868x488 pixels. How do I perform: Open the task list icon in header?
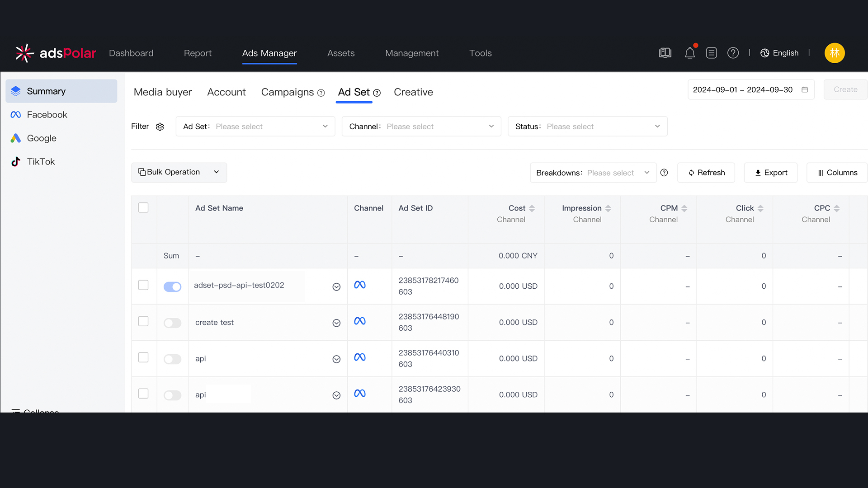711,53
